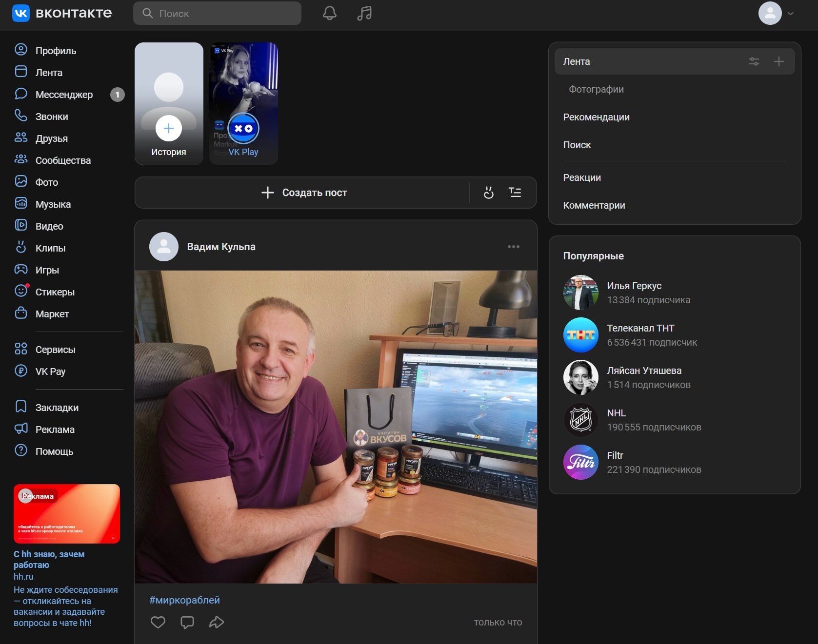The height and width of the screenshot is (644, 818).
Task: Add a story via История plus tile
Action: (x=169, y=103)
